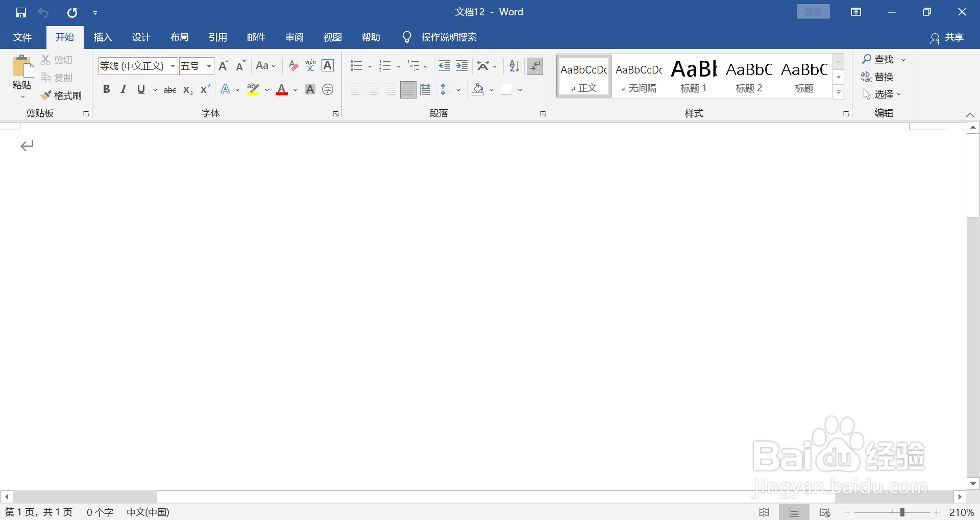Viewport: 980px width, 520px height.
Task: Toggle Show/Hide paragraph marks button
Action: click(535, 66)
